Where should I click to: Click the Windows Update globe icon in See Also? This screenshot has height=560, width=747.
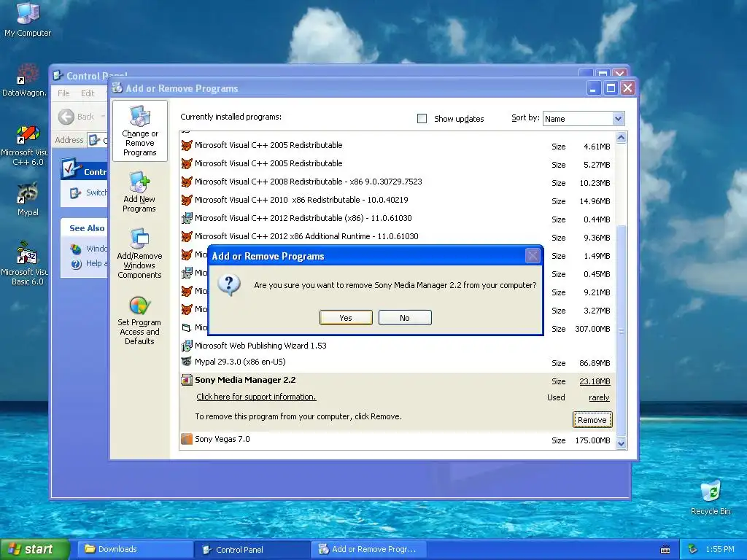tap(76, 249)
